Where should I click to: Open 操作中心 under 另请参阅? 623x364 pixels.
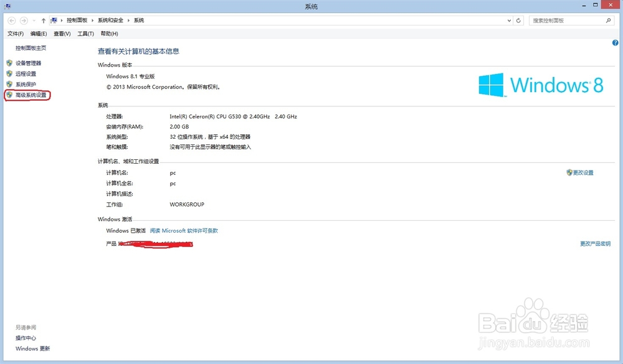[x=26, y=338]
